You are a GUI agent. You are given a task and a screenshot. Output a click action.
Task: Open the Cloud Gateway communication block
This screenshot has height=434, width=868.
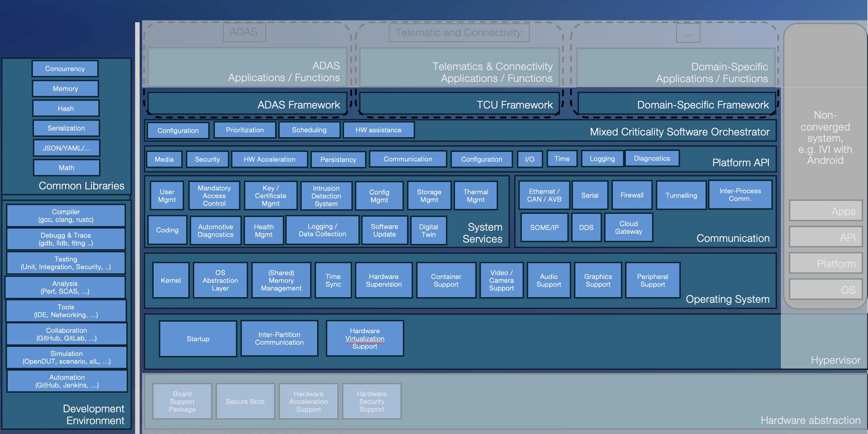628,227
